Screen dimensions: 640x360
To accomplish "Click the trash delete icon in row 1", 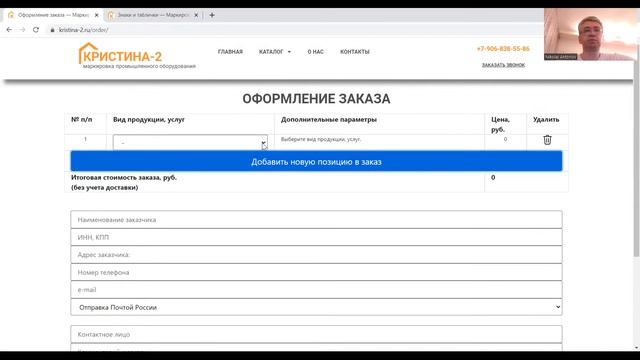I will click(547, 140).
